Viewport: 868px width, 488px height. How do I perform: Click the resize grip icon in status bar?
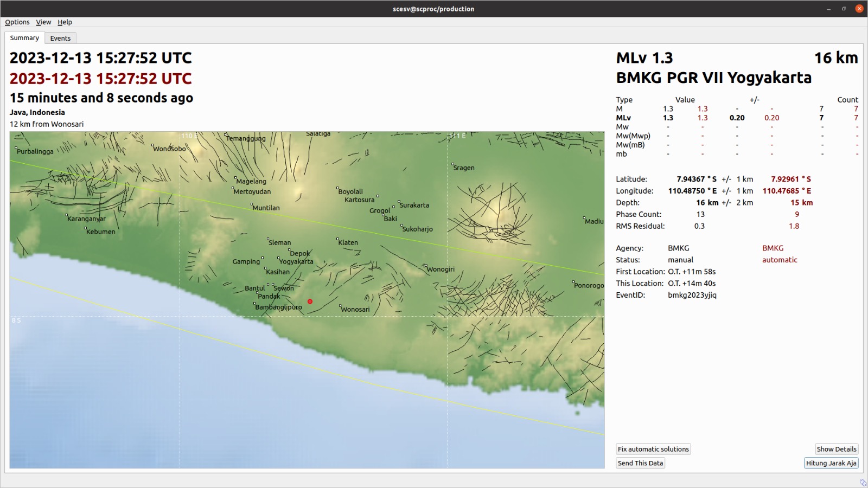click(863, 483)
